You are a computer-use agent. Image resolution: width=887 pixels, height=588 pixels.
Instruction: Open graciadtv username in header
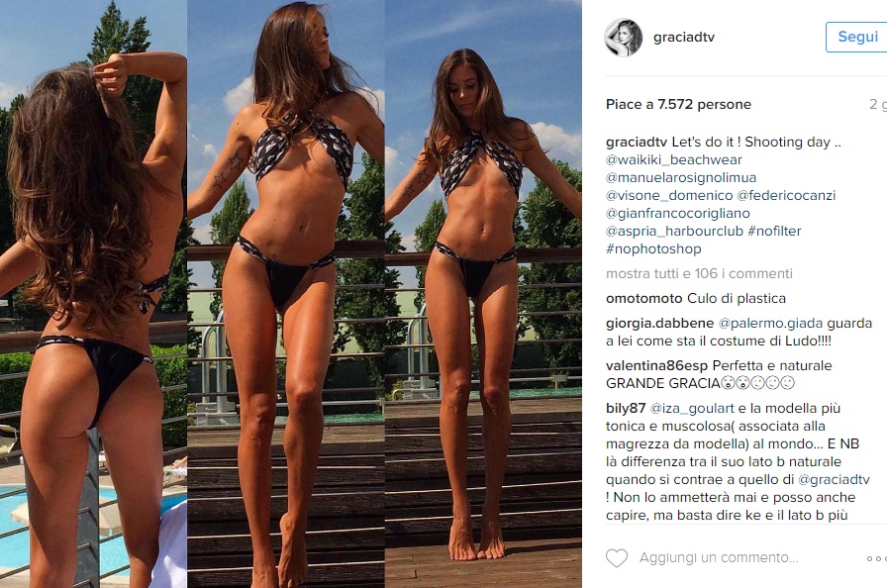coord(683,38)
